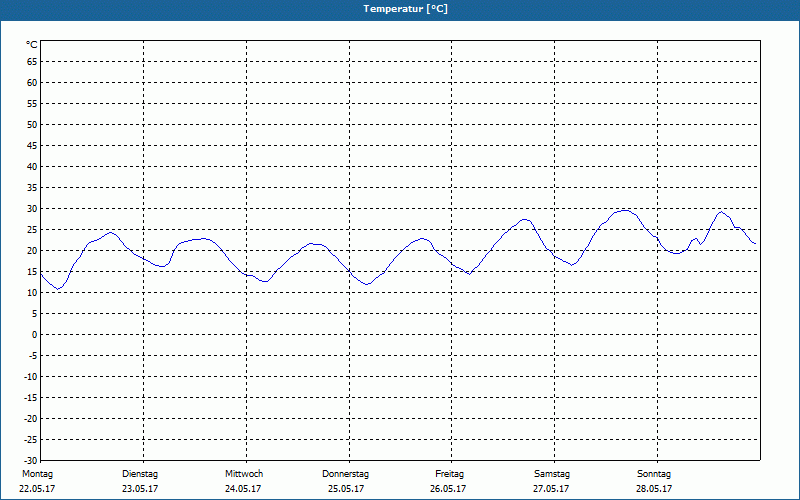Click the 27.05.17 date label

coord(551,489)
